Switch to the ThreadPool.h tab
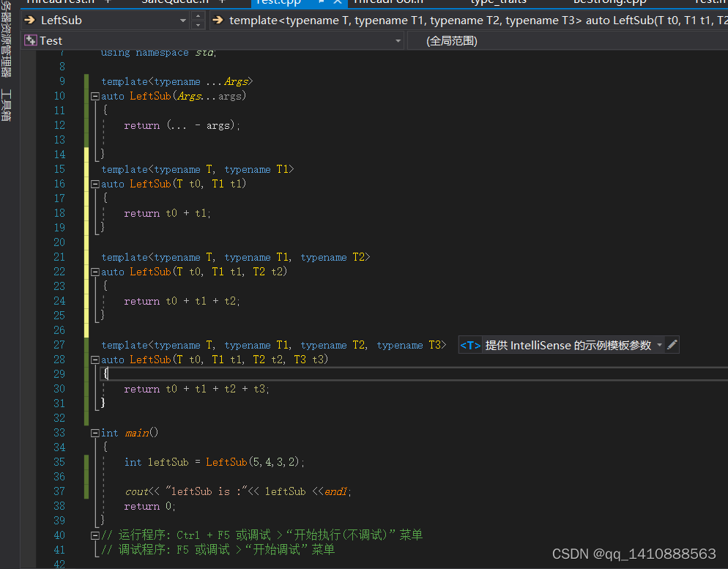 (388, 2)
